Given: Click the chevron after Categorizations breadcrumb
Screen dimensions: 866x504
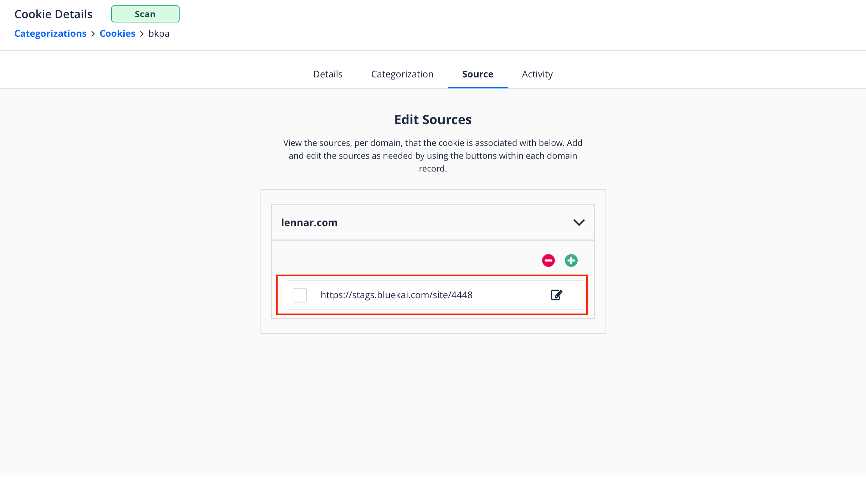Looking at the screenshot, I should (93, 34).
